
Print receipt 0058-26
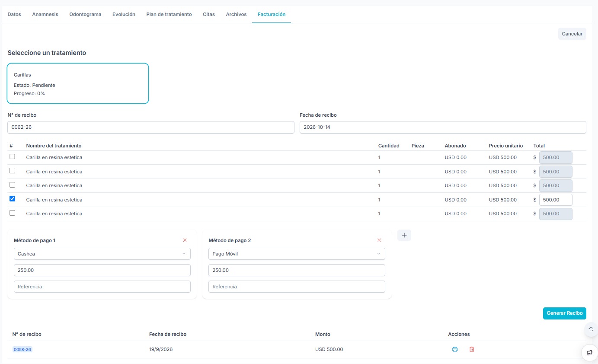[x=455, y=349]
